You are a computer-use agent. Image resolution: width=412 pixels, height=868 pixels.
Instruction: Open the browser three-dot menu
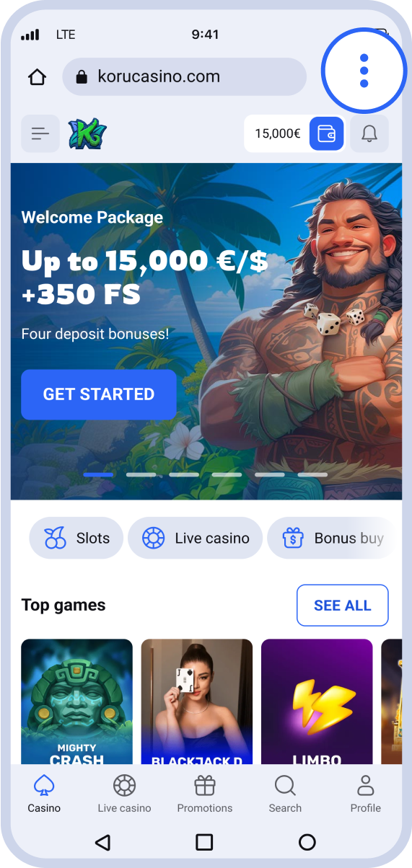(x=364, y=71)
